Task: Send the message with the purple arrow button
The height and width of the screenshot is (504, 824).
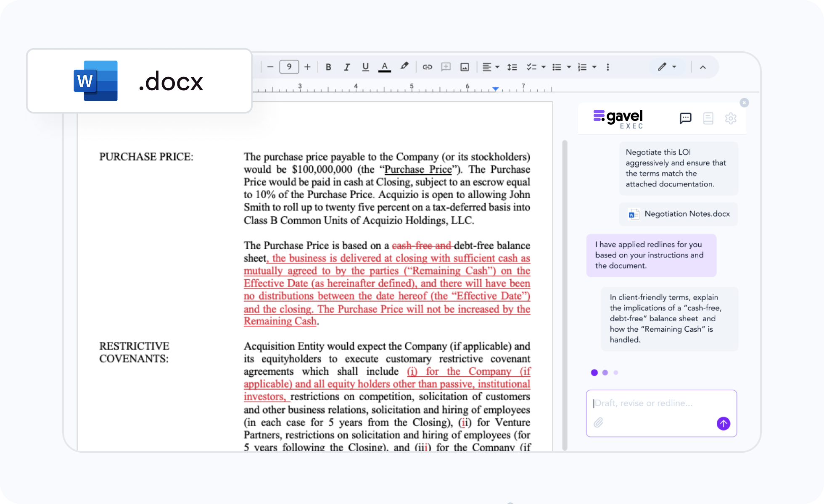Action: pos(724,423)
